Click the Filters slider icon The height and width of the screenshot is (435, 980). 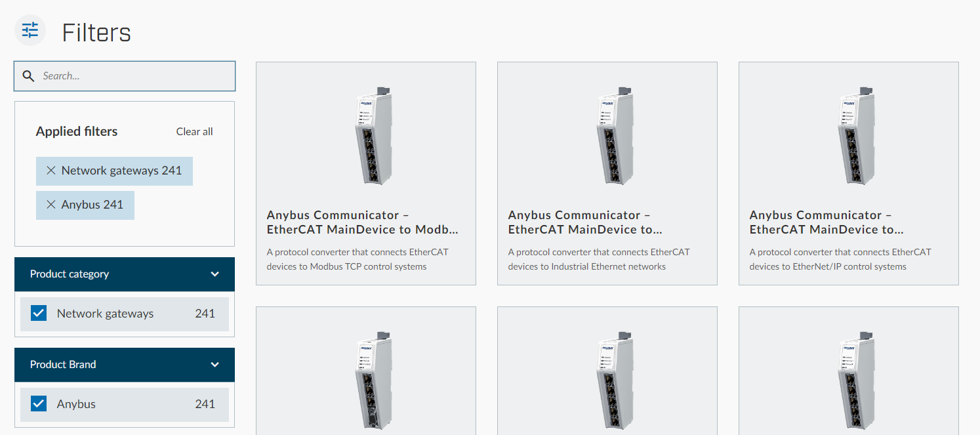pos(30,30)
